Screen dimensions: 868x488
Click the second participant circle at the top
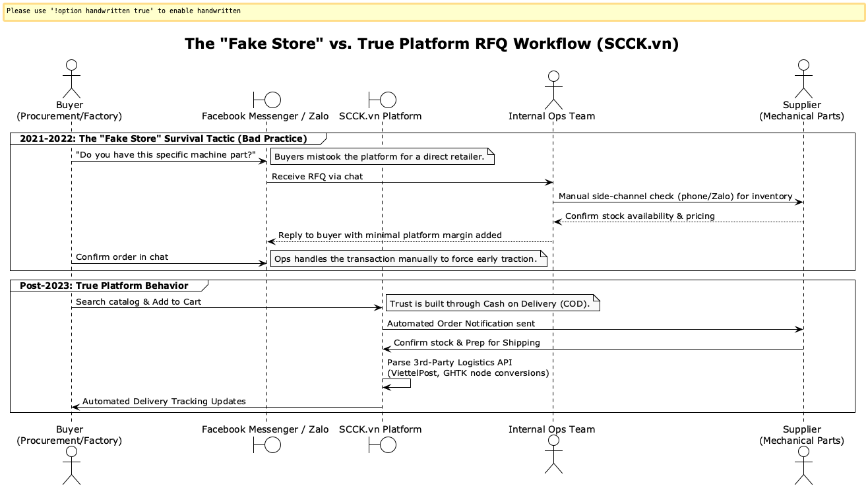point(272,100)
